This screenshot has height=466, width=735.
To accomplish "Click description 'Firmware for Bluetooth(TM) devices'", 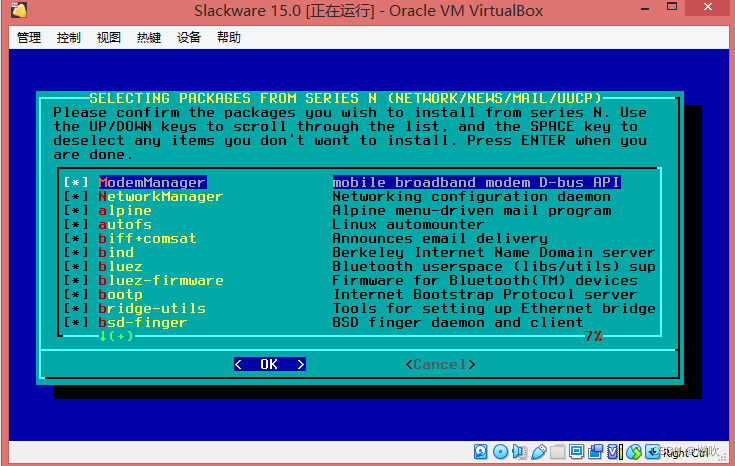I will click(485, 281).
